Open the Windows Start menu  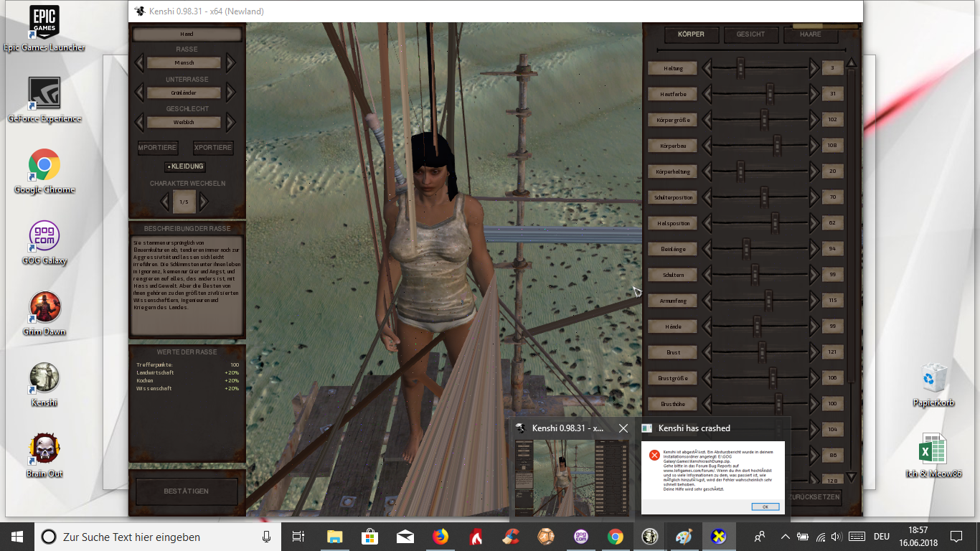point(17,536)
